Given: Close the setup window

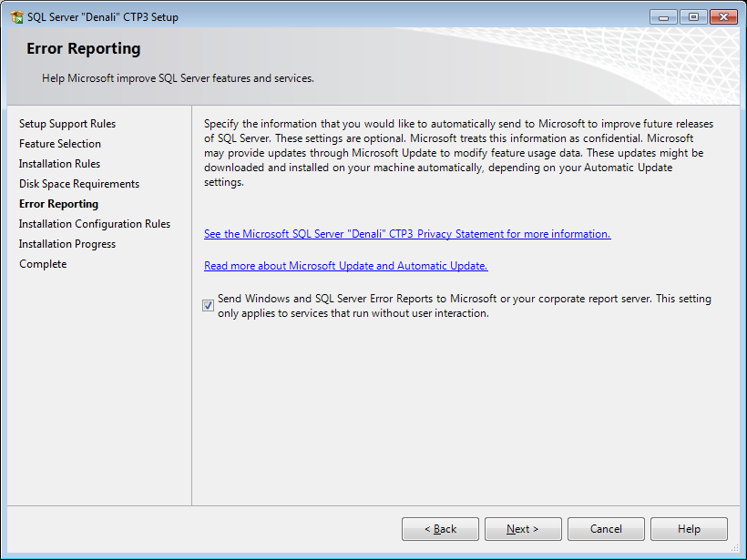Looking at the screenshot, I should point(723,17).
